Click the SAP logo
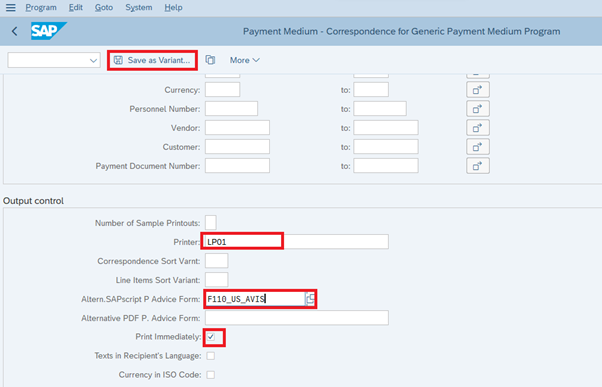 48,31
